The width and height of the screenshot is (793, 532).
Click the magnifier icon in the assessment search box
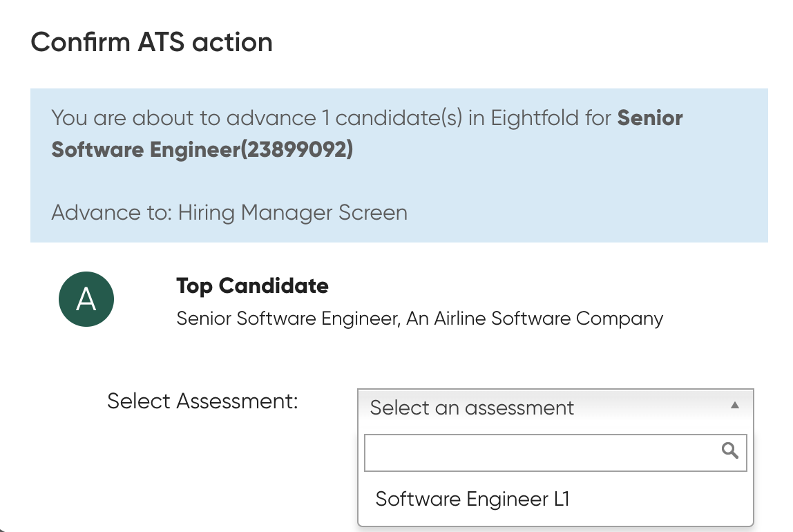(729, 450)
